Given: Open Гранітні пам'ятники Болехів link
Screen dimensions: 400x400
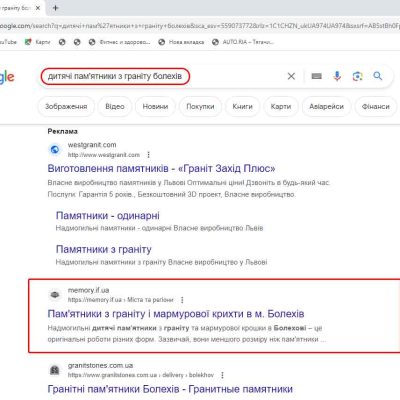Looking at the screenshot, I should (x=170, y=389).
